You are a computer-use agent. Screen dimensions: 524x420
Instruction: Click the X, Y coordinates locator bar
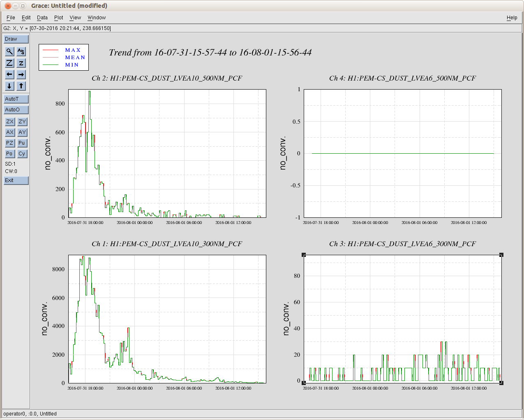[x=262, y=28]
